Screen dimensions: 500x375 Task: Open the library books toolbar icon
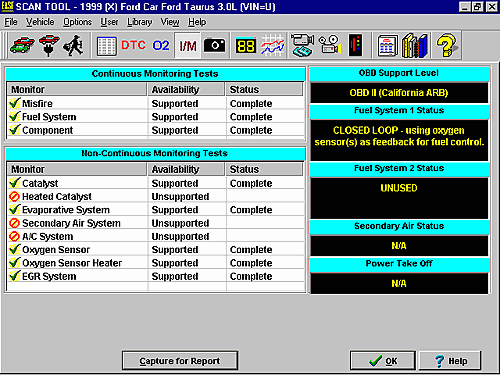click(415, 46)
